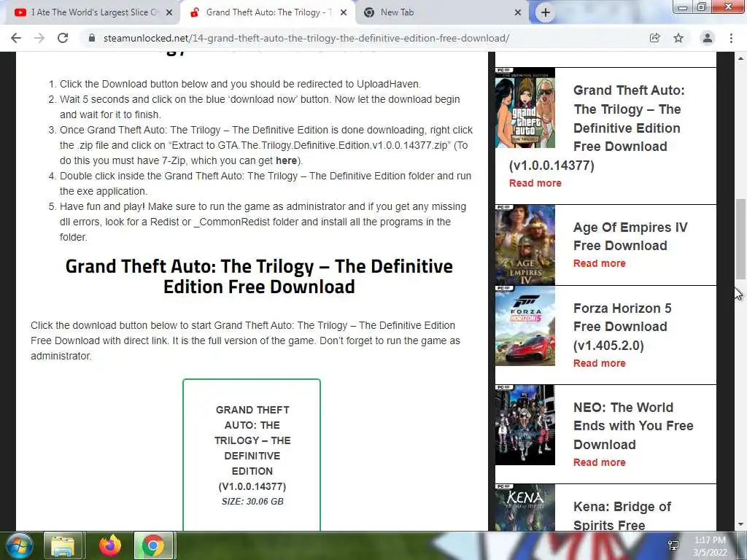Open Kena: Bridge of Spirits title

coord(622,516)
